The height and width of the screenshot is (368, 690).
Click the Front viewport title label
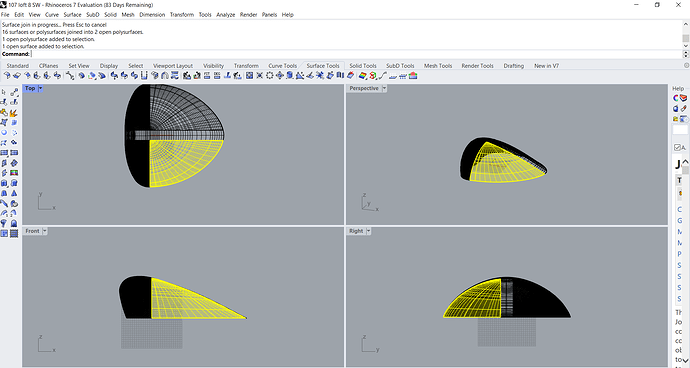tap(33, 231)
